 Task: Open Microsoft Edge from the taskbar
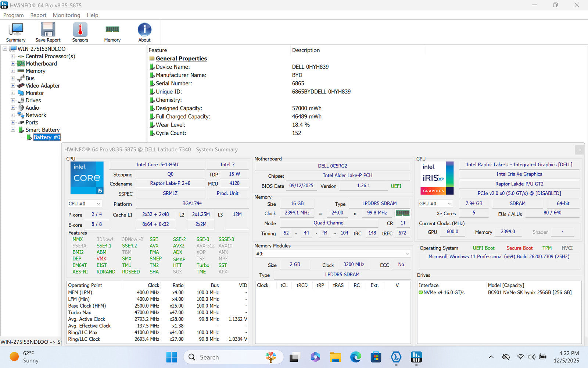point(355,357)
